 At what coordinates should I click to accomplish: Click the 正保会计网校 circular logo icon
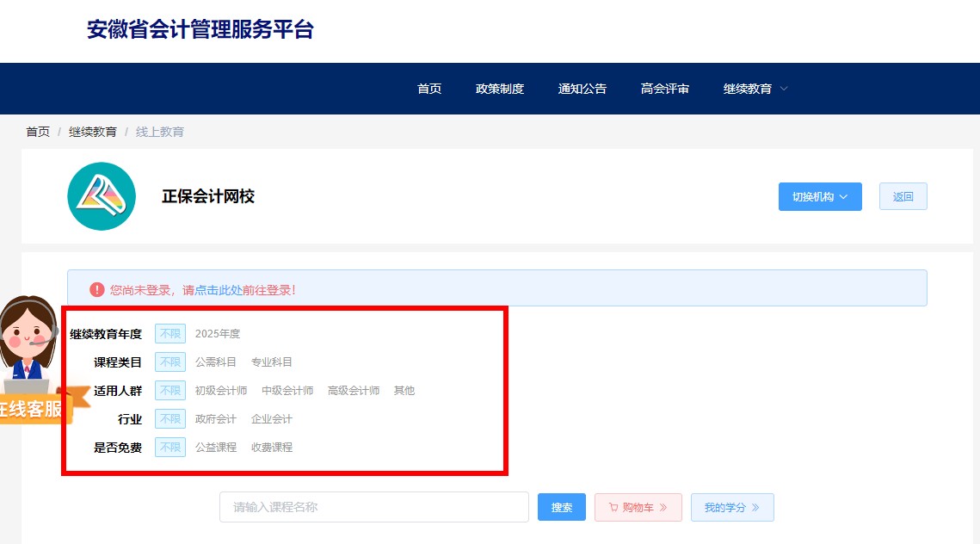point(101,196)
